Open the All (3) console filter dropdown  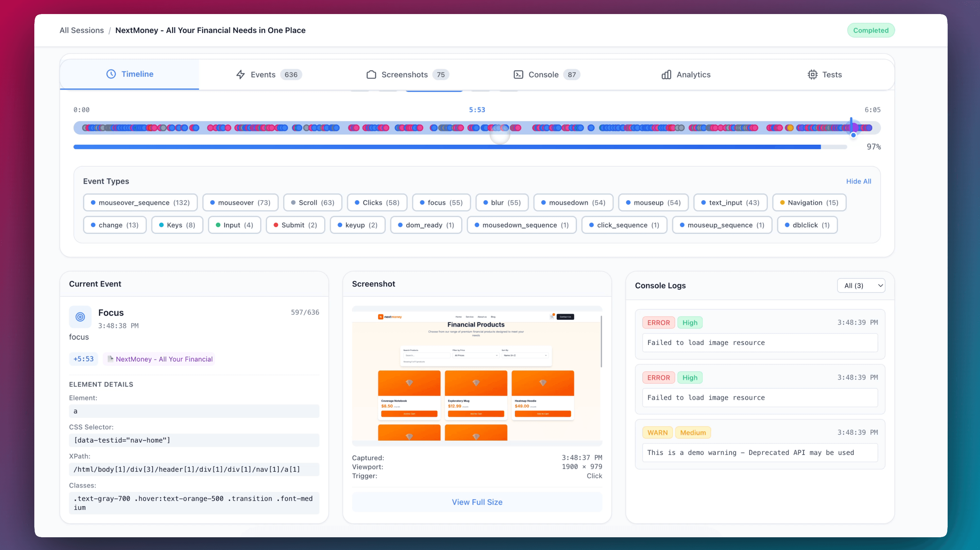tap(861, 285)
